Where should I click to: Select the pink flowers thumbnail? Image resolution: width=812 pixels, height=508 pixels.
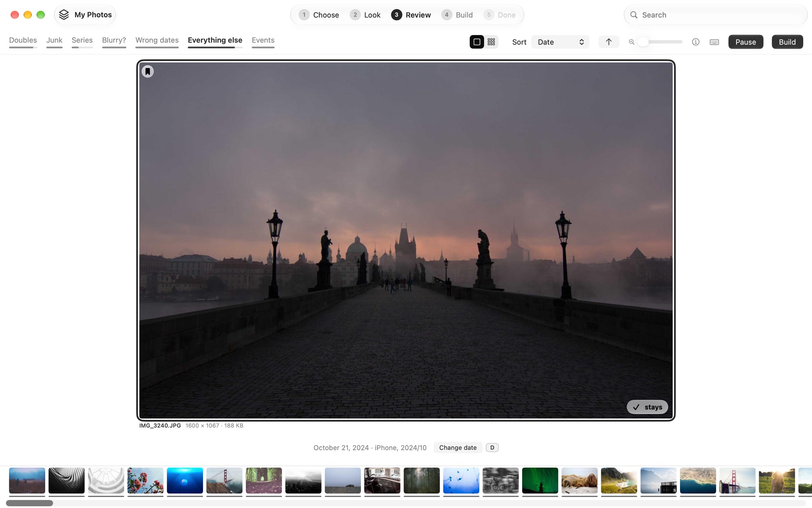pos(145,481)
